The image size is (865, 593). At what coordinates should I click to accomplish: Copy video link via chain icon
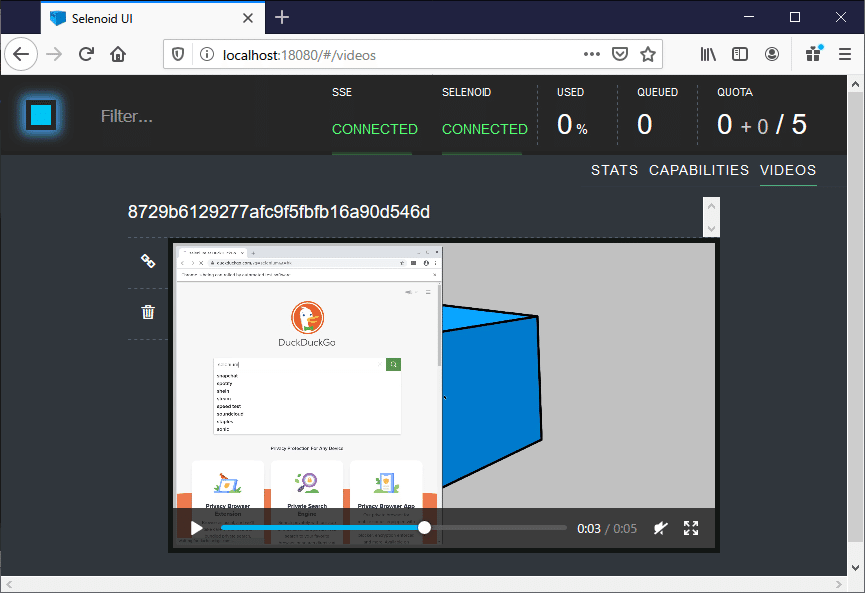tap(148, 261)
